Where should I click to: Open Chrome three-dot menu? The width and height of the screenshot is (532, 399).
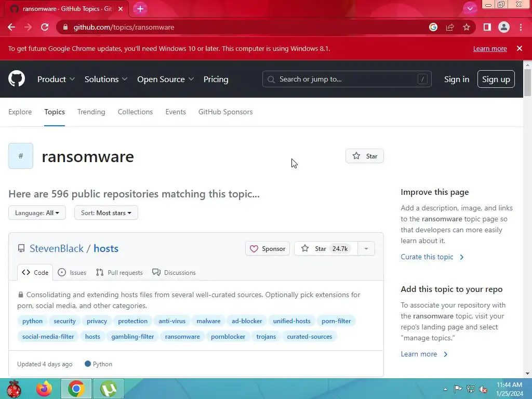pos(521,27)
